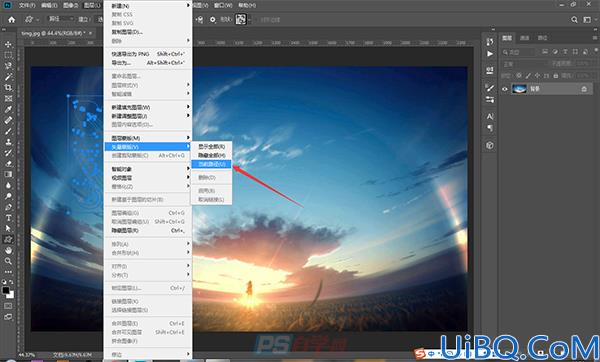Image resolution: width=600 pixels, height=362 pixels.
Task: Select the Crop tool
Action: point(8,88)
